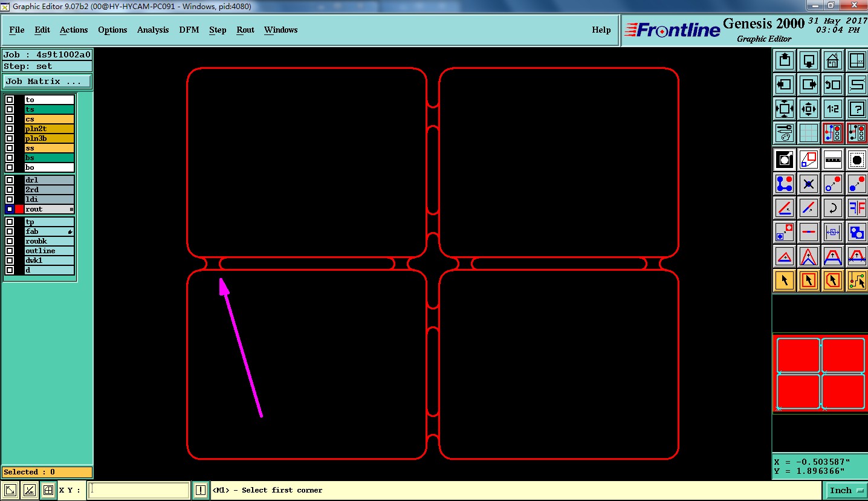Click the pan left arrow icon
This screenshot has height=501, width=868.
[x=785, y=85]
